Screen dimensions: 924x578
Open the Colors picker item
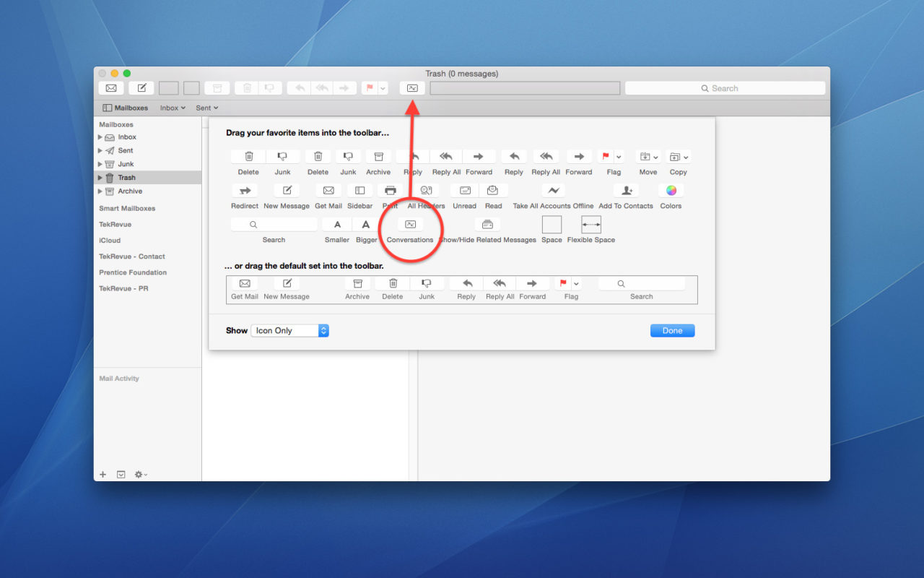pyautogui.click(x=671, y=191)
